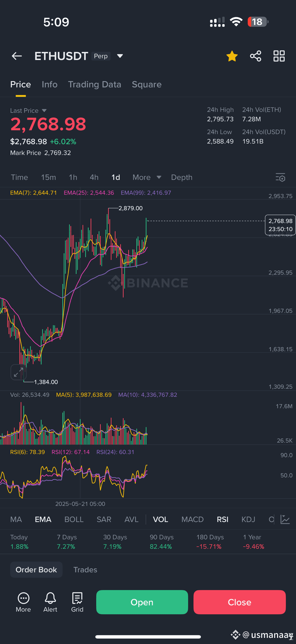Screen dimensions: 296x644
Task: Open the four-square grid layout icon
Action: tap(279, 56)
